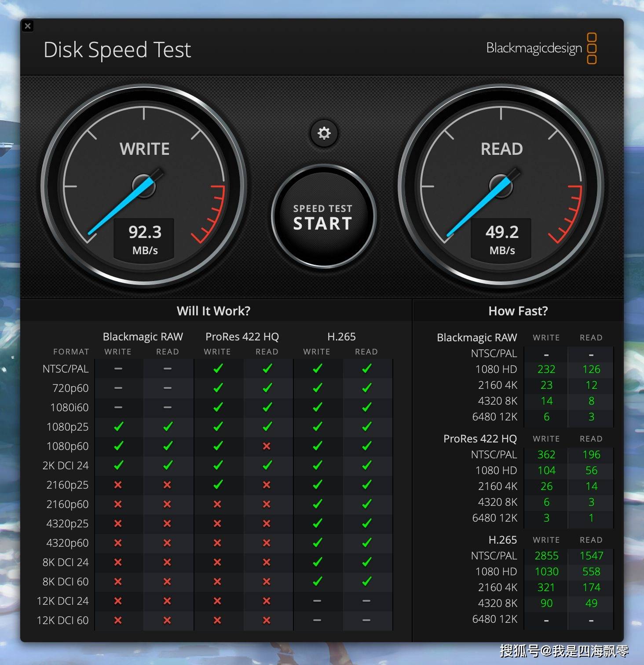644x665 pixels.
Task: Close the Disk Speed Test window
Action: pos(28,26)
